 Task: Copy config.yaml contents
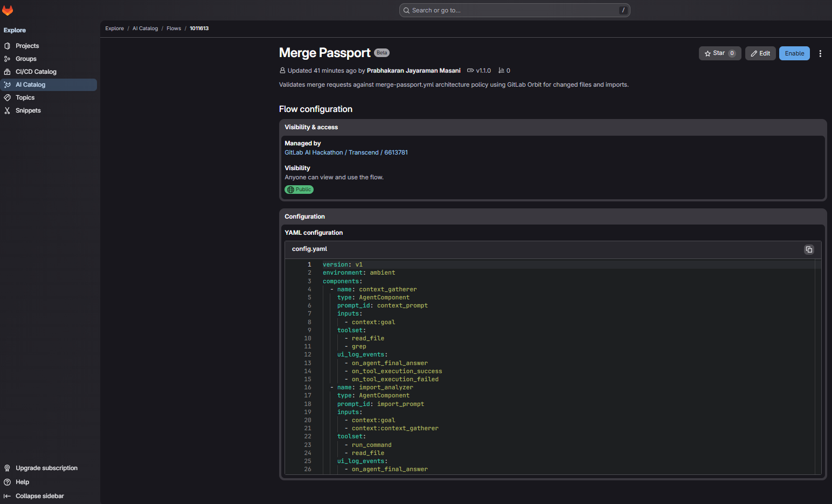pyautogui.click(x=808, y=249)
